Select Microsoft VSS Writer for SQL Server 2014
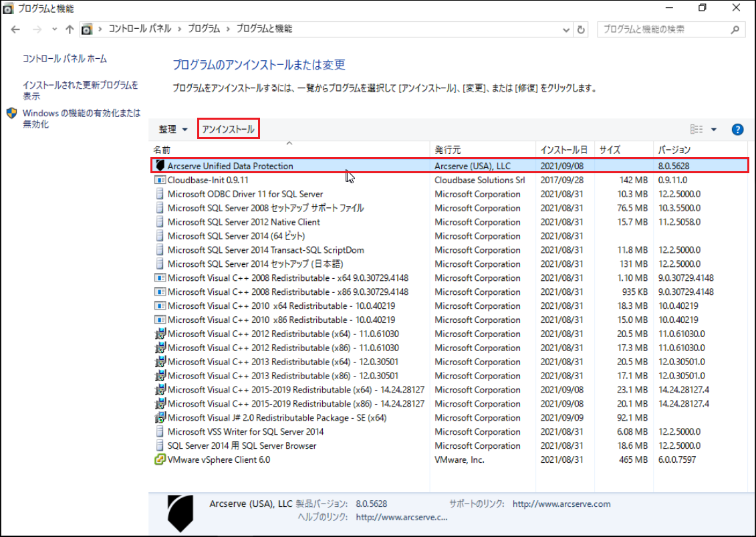756x537 pixels. point(245,432)
